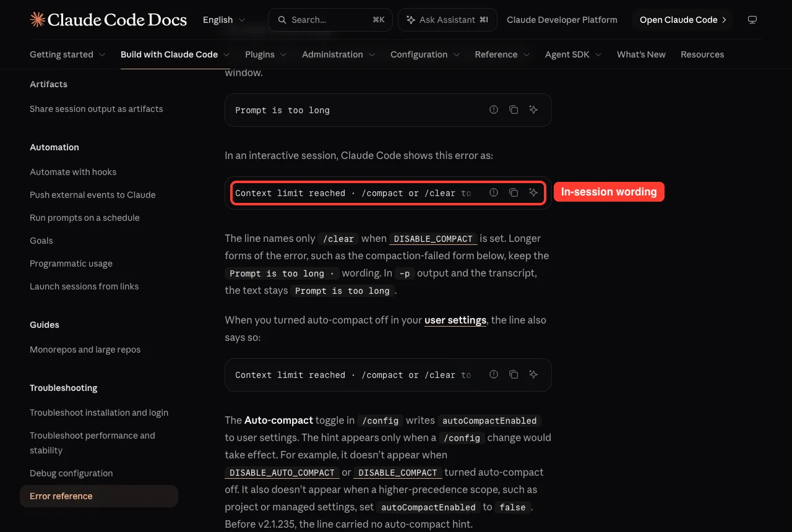Click the Ask Assistant button
This screenshot has width=792, height=532.
447,20
